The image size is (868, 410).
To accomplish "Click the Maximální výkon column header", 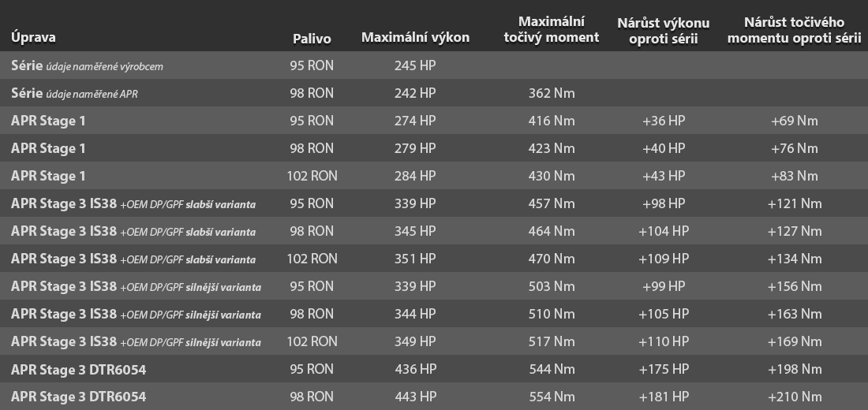I will (x=415, y=37).
